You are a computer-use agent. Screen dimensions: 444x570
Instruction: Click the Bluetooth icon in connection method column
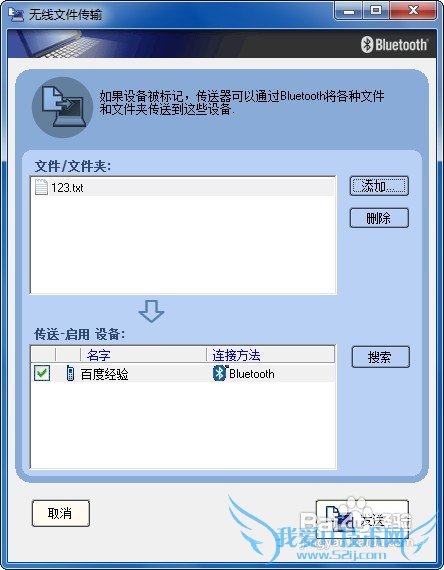pos(219,373)
